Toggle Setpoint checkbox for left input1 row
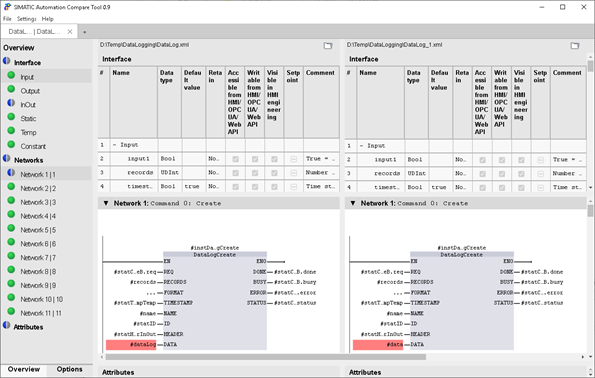Viewport: 595px width, 378px height. [x=294, y=159]
